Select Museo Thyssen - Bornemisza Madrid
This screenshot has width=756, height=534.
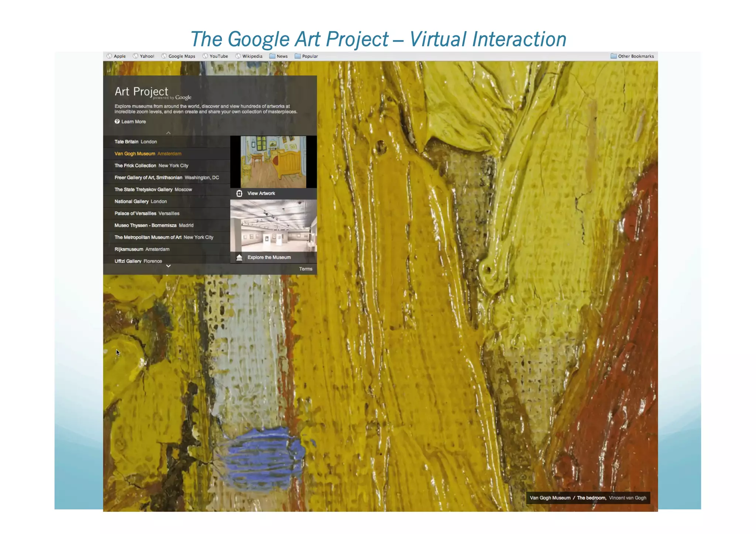pyautogui.click(x=167, y=225)
